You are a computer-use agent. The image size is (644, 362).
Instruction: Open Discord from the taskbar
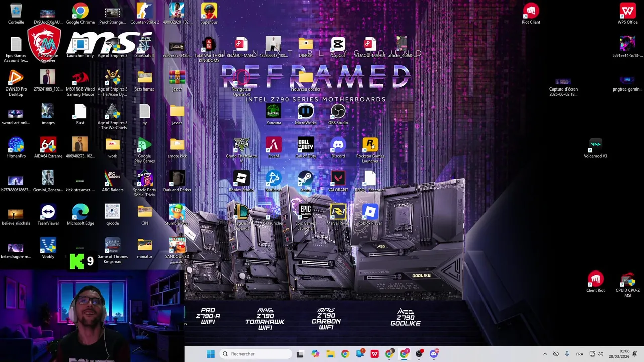pyautogui.click(x=434, y=354)
